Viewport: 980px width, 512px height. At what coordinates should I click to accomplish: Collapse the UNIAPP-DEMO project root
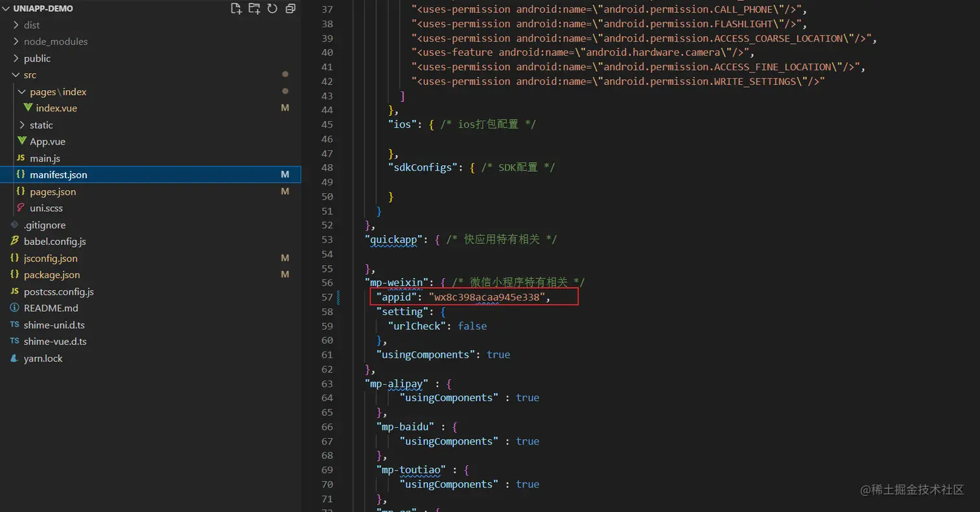[43, 8]
